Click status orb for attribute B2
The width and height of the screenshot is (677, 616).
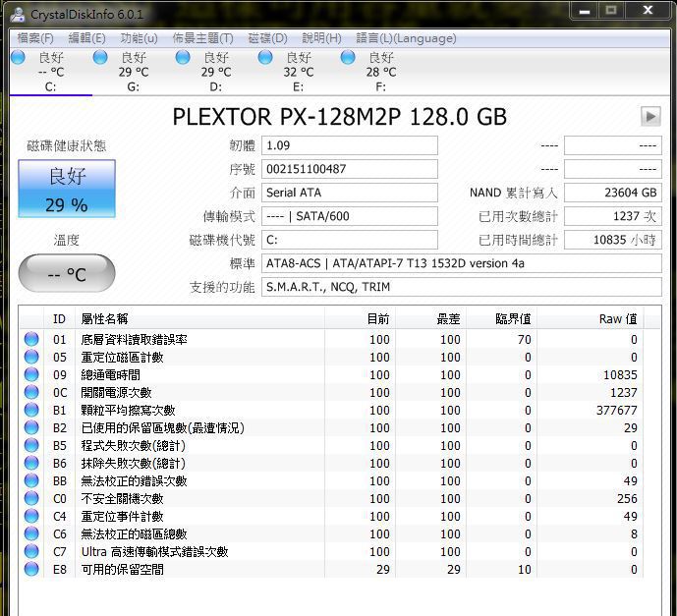[x=31, y=427]
